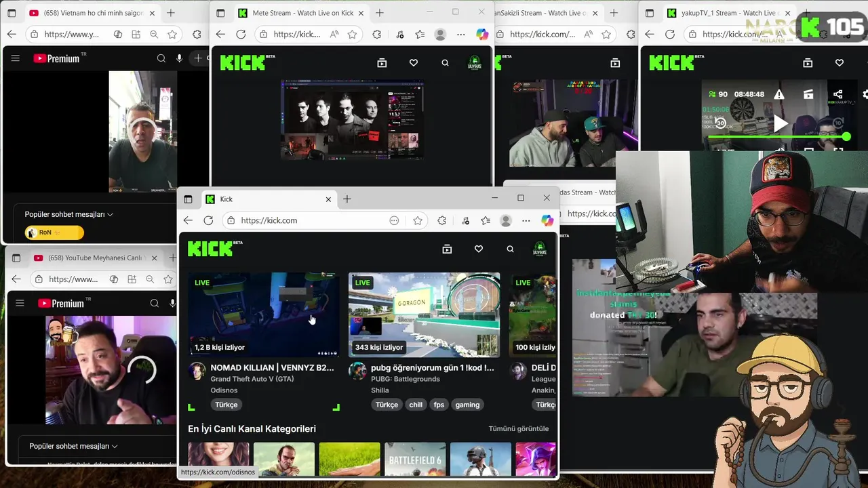Click media control icon in front window toolbar
Image resolution: width=868 pixels, height=488 pixels.
coord(465,220)
